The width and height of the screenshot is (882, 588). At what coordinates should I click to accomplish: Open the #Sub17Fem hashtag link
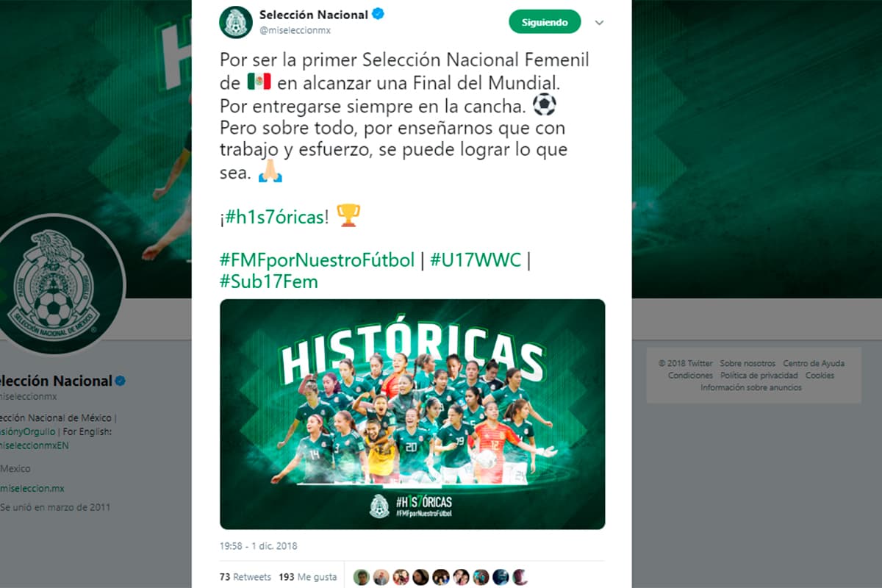coord(269,282)
